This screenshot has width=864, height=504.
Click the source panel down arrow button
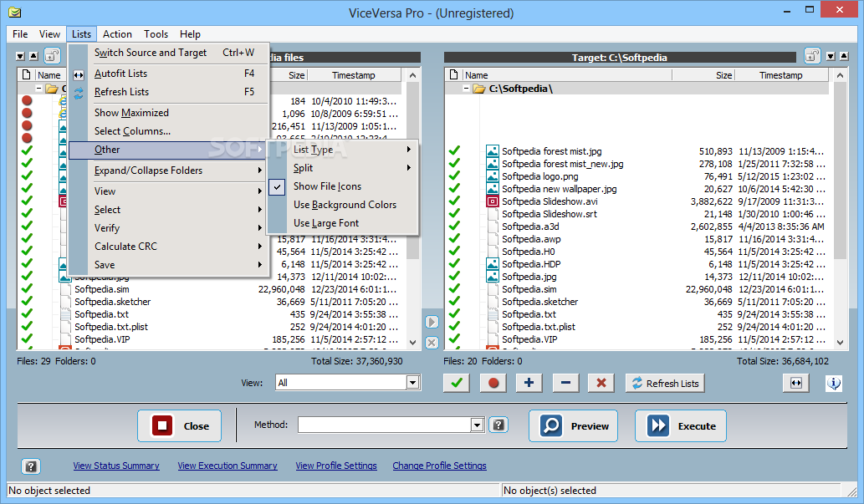coord(20,56)
